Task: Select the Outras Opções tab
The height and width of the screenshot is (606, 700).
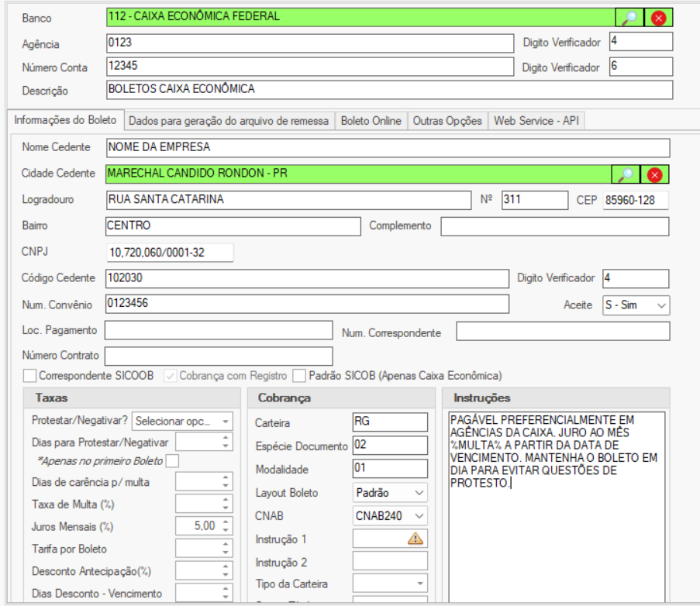Action: pyautogui.click(x=447, y=121)
